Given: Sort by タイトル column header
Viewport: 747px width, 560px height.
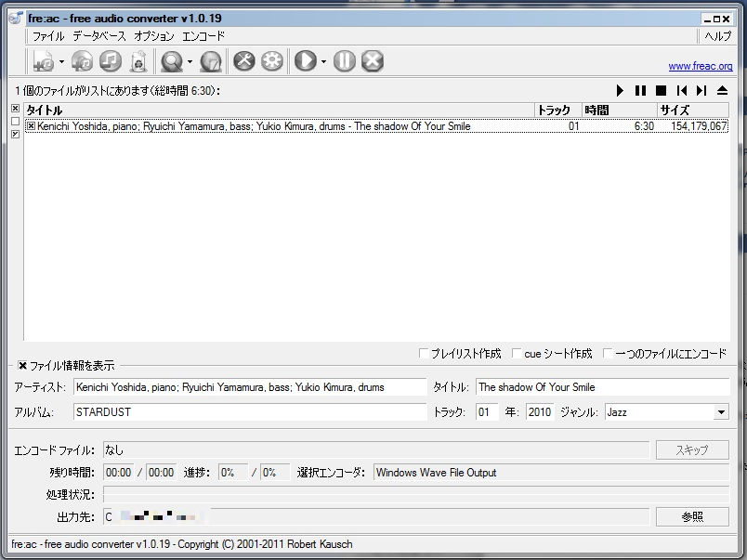Looking at the screenshot, I should pyautogui.click(x=279, y=111).
